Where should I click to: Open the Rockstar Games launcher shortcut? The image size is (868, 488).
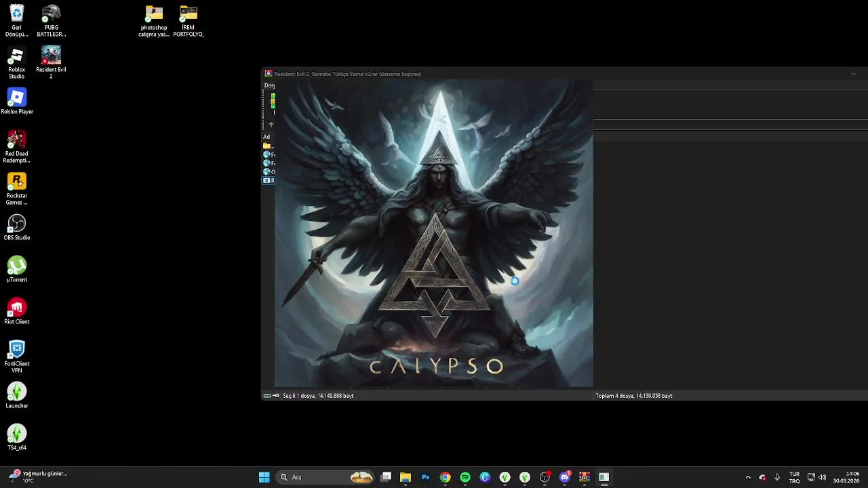tap(17, 189)
